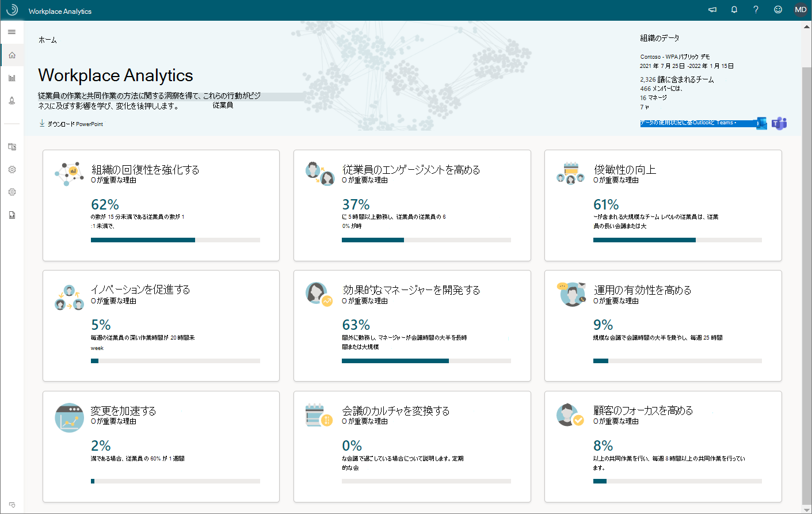Viewport: 812px width, 514px height.
Task: Open the イノベーションを促進する title
Action: coord(140,290)
